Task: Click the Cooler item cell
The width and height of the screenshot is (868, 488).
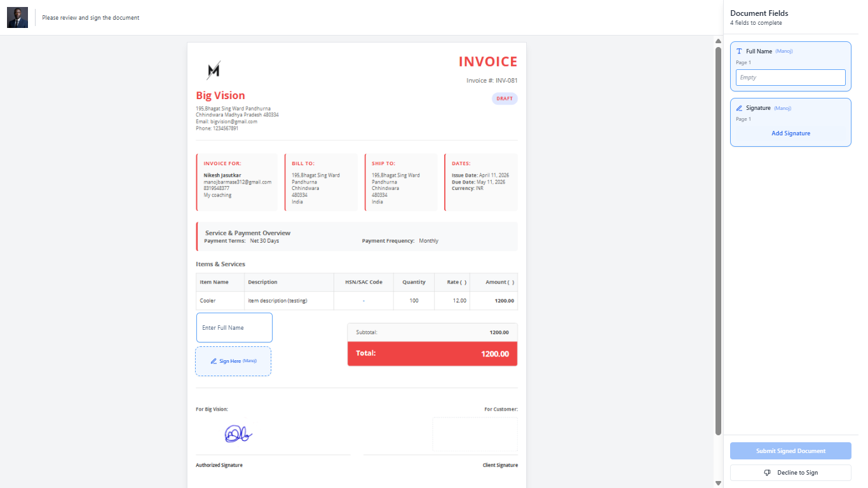Action: coord(220,301)
